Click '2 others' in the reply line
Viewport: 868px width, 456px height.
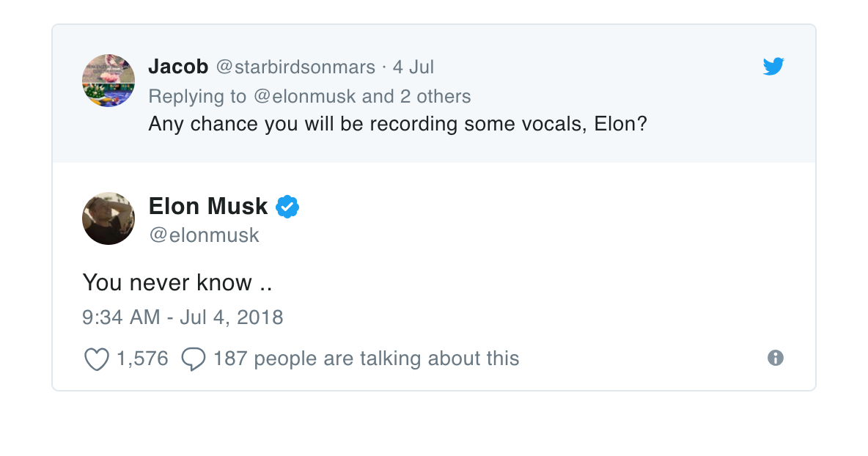click(435, 96)
